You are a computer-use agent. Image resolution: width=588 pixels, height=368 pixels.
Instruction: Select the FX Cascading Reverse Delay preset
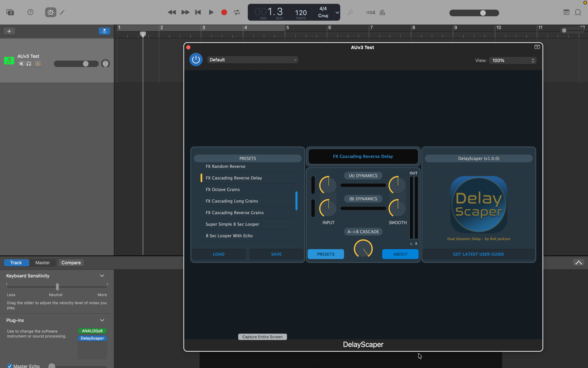click(x=246, y=178)
